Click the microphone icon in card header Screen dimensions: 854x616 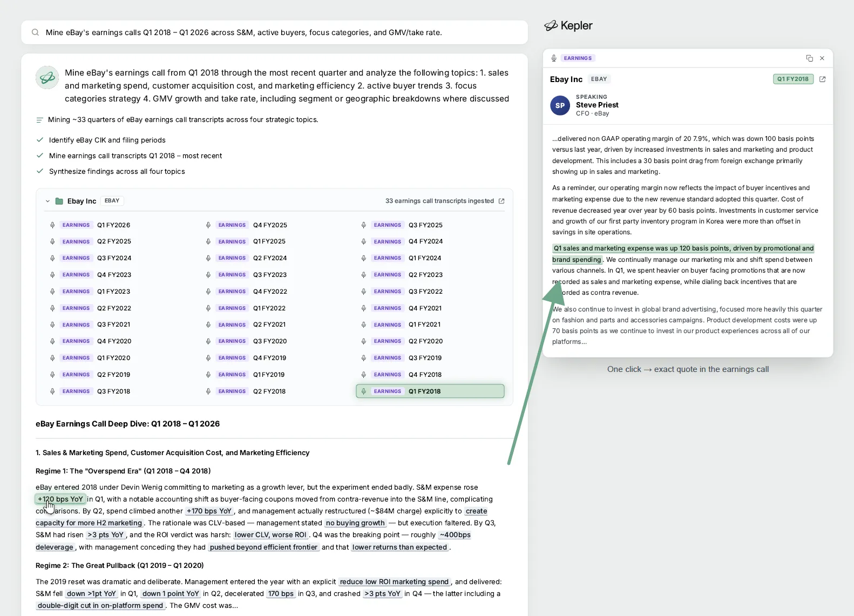pos(554,58)
